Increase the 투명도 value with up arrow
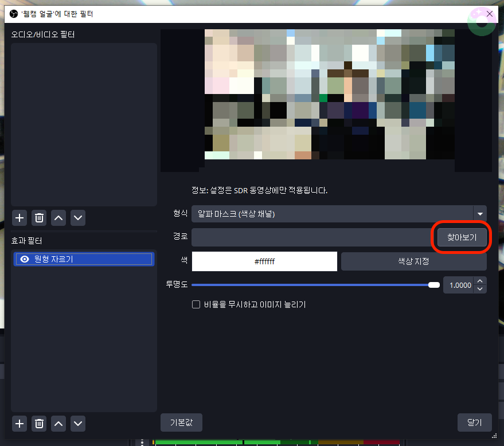The width and height of the screenshot is (504, 446). point(480,281)
